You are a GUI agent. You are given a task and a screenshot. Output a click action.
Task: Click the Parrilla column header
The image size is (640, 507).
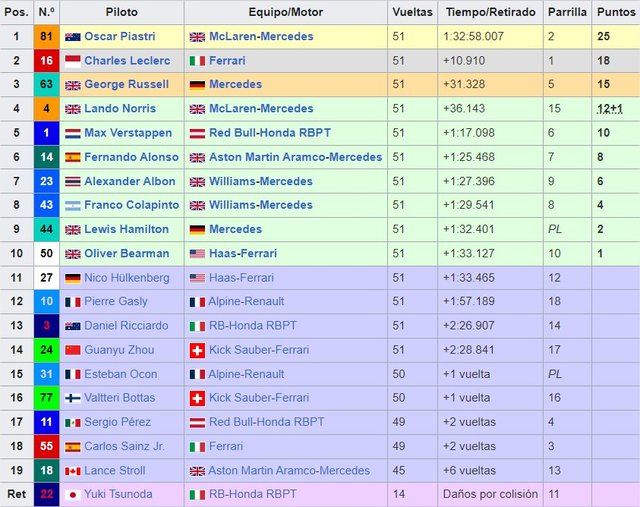567,12
